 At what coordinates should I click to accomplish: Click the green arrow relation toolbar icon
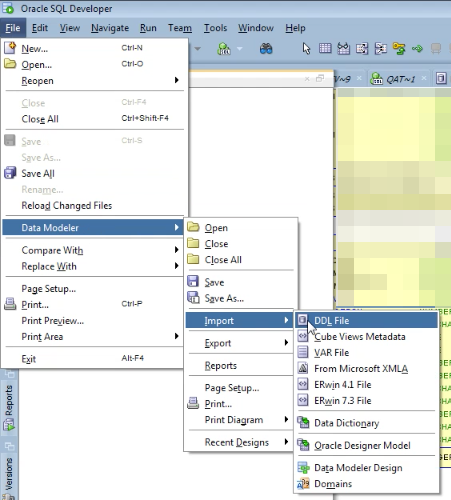pyautogui.click(x=417, y=49)
